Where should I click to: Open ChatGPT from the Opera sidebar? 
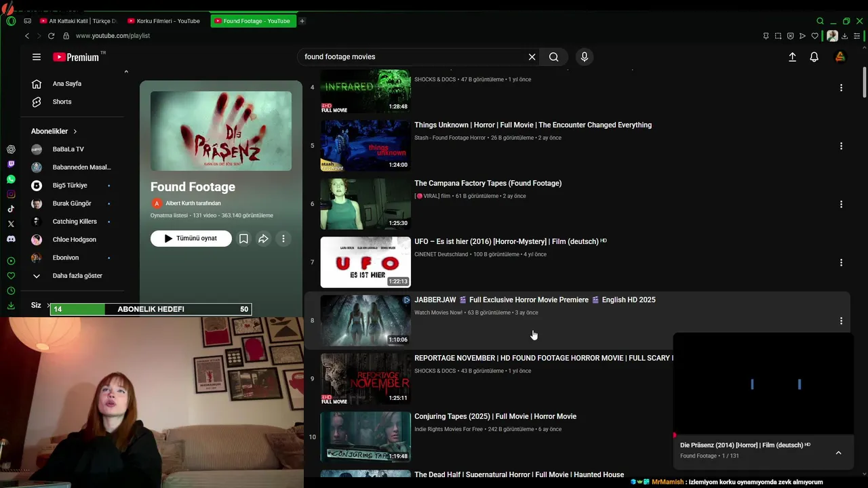pyautogui.click(x=11, y=149)
